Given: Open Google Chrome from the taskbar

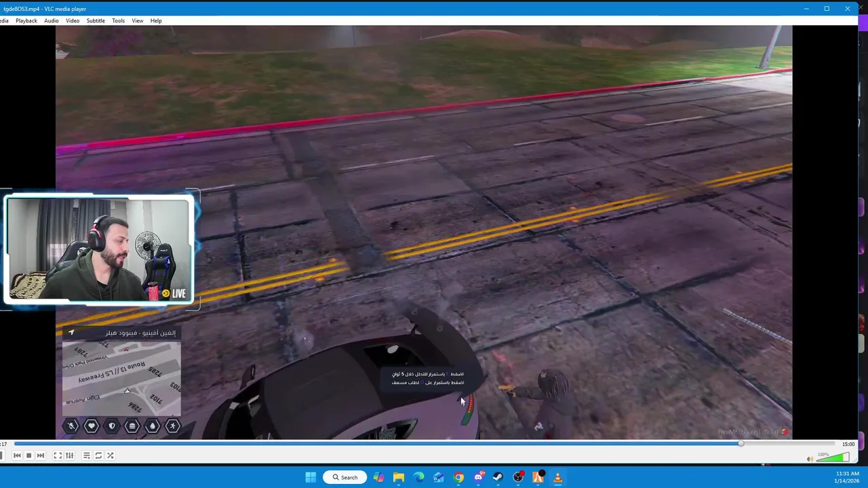Looking at the screenshot, I should (458, 477).
